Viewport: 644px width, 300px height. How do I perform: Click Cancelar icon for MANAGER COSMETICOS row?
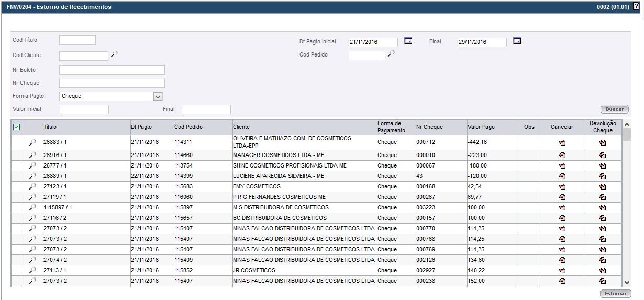coord(562,155)
